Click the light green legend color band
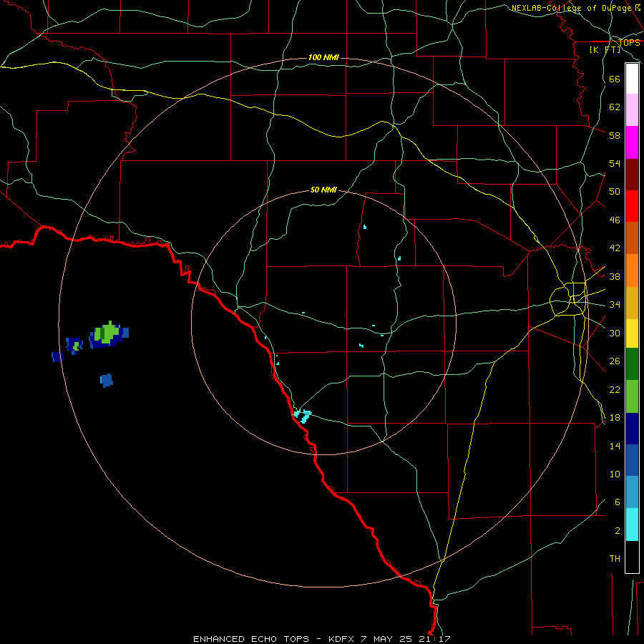Screen dimensions: 644x644 (x=632, y=396)
